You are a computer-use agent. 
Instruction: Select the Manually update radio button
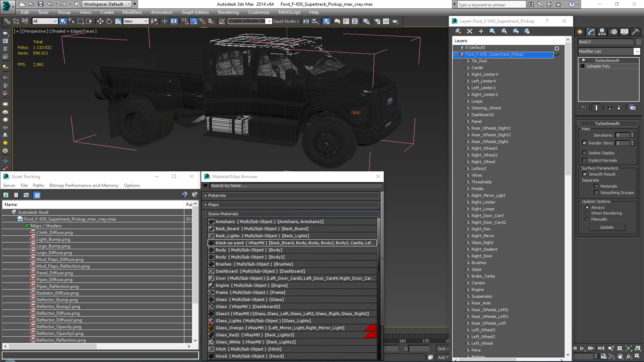pyautogui.click(x=587, y=219)
